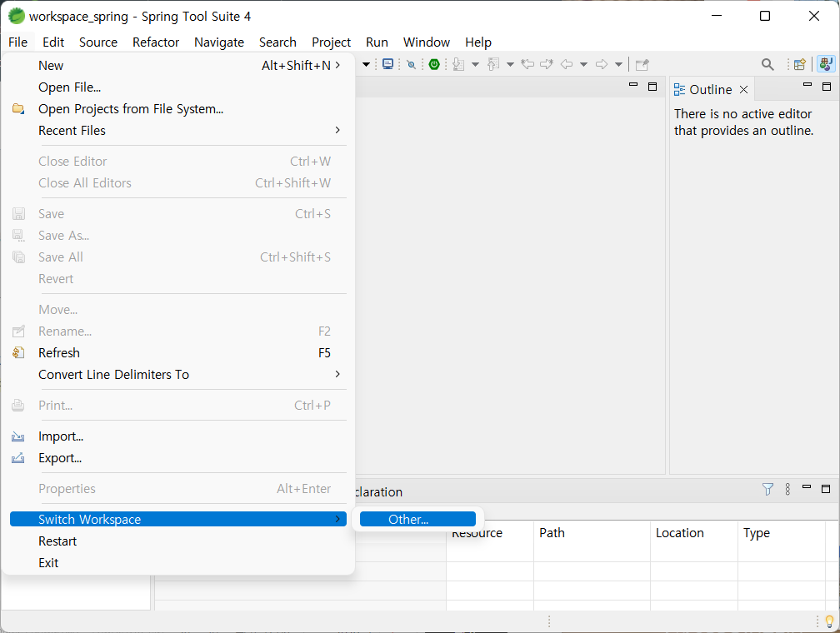Minimize the editor area

pyautogui.click(x=633, y=85)
